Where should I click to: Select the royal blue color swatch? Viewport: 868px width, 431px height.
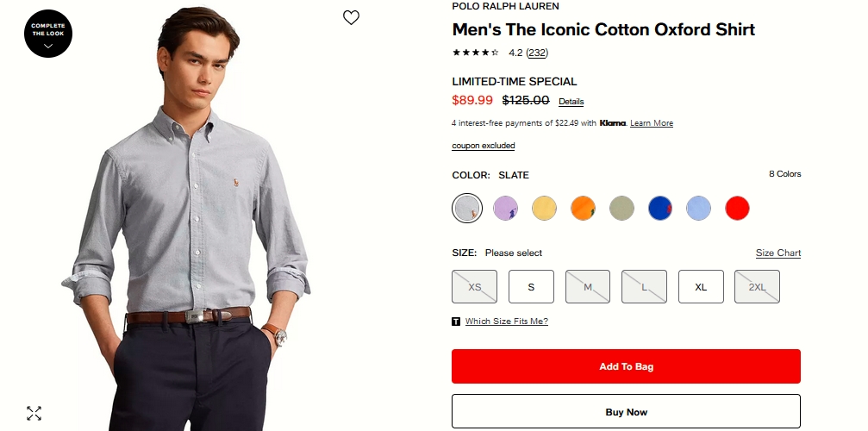coord(659,208)
